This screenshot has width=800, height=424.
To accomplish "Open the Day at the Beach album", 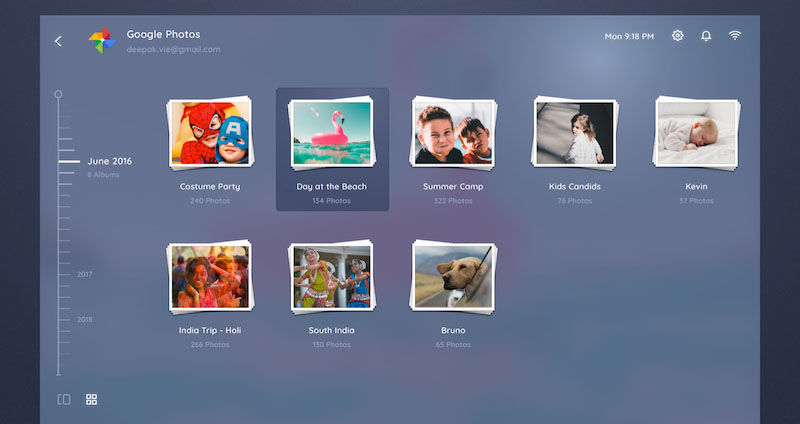I will pyautogui.click(x=332, y=135).
